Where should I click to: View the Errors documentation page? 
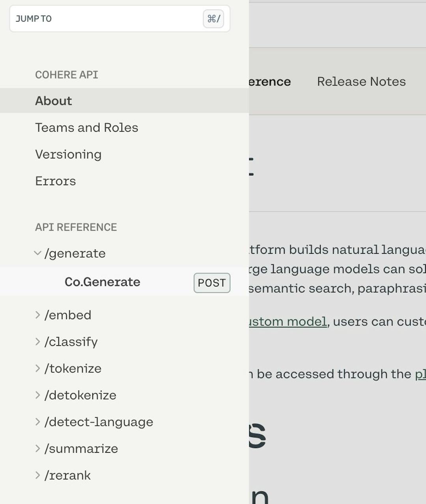pyautogui.click(x=56, y=181)
